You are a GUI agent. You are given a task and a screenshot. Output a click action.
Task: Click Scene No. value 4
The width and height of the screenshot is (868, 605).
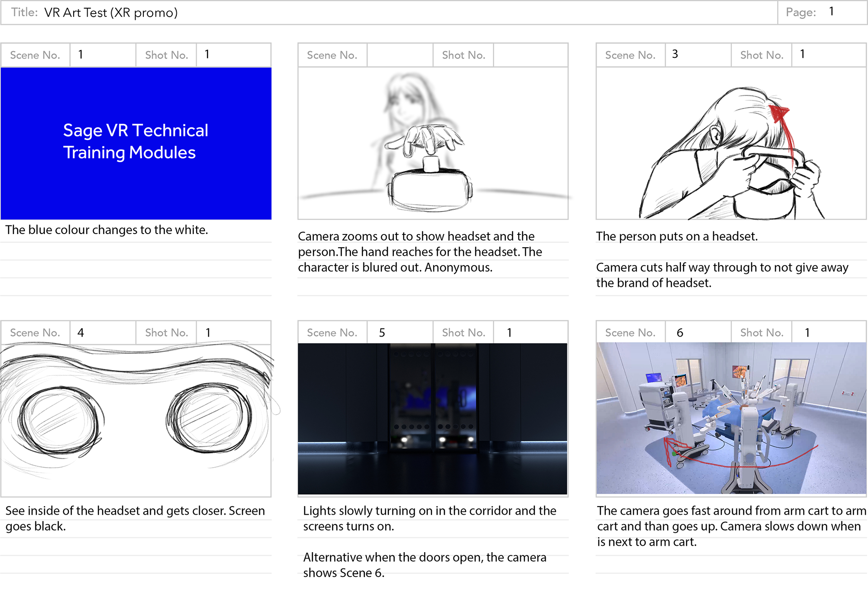click(80, 333)
